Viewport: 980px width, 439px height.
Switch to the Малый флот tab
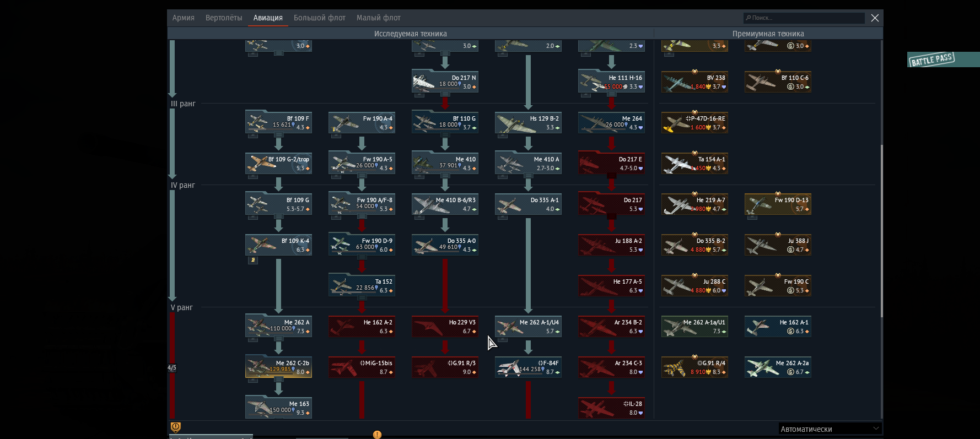tap(379, 18)
